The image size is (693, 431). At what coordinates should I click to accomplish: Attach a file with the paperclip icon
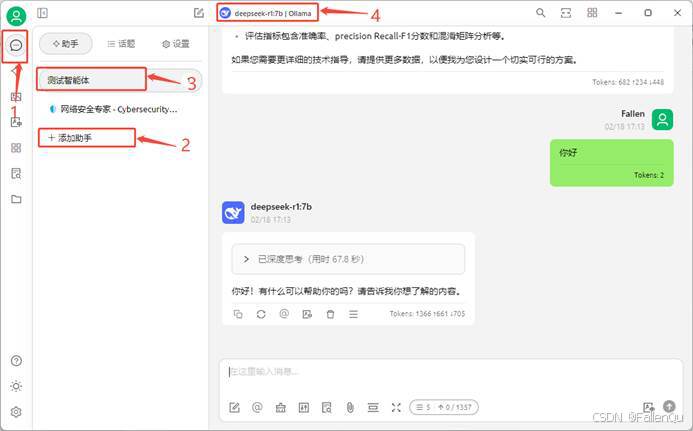pos(350,408)
